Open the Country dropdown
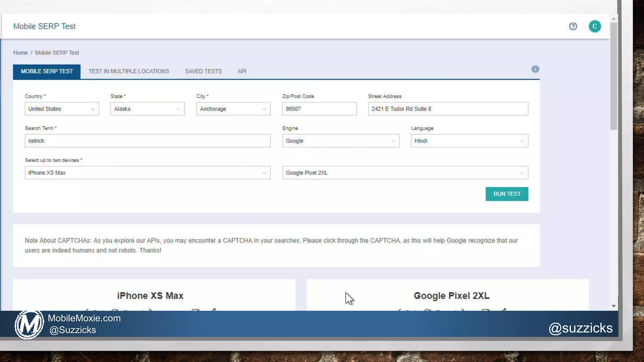644x362 pixels. (62, 109)
